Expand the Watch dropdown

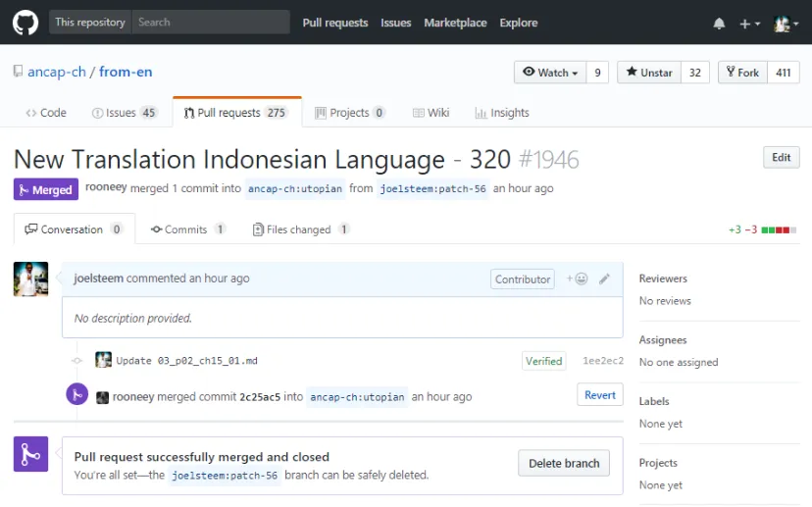[x=550, y=73]
